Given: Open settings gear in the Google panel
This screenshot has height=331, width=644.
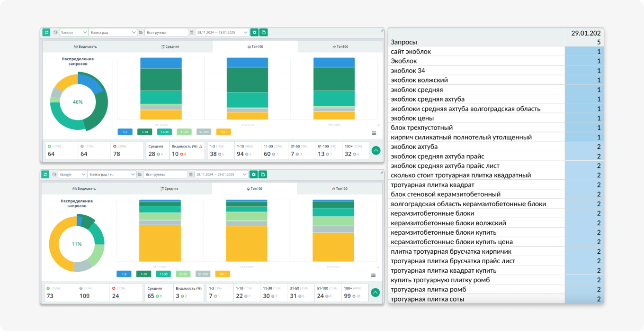Looking at the screenshot, I should (254, 175).
